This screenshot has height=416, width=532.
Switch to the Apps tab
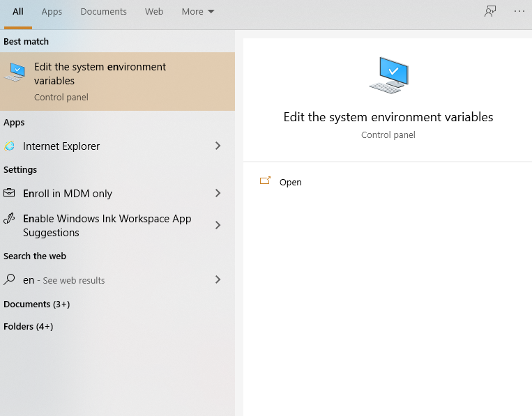point(52,12)
